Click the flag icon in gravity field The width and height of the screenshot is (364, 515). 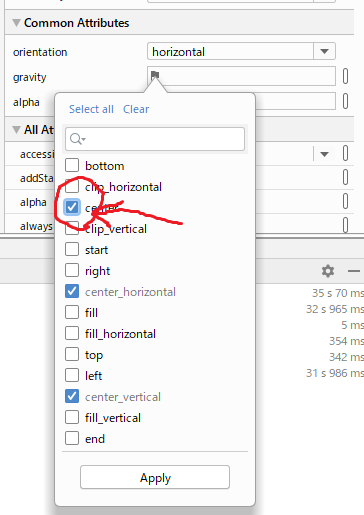(155, 75)
